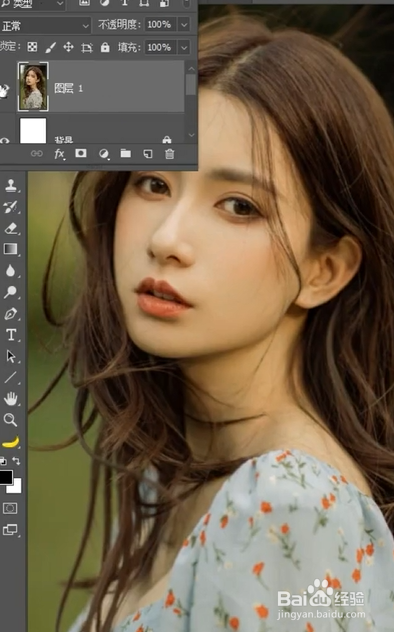
Task: Swap foreground and background colors
Action: pos(17,461)
